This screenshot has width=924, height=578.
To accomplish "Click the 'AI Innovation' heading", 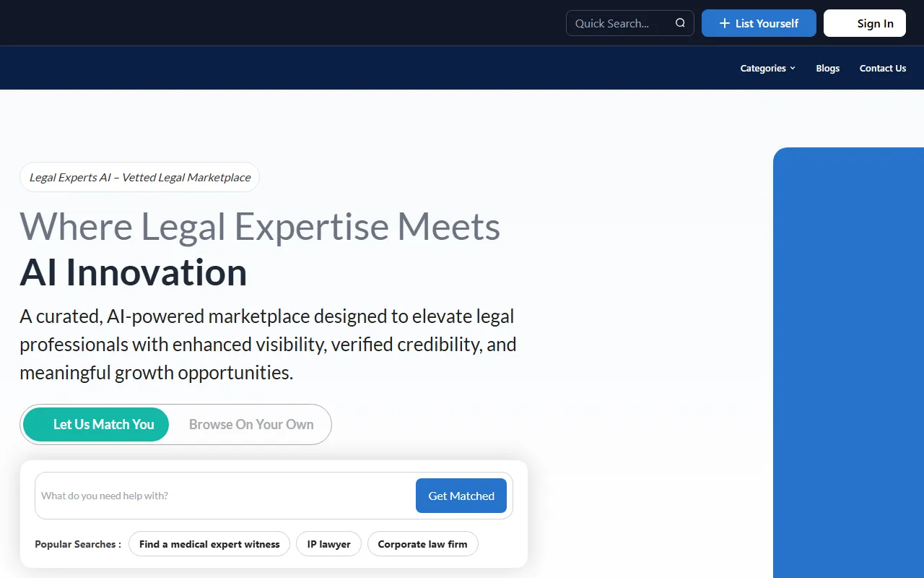I will point(134,272).
